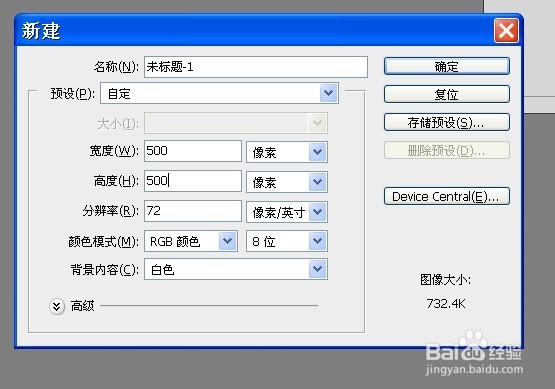This screenshot has width=555, height=389.
Task: Click the 宽度 width input field
Action: [193, 151]
